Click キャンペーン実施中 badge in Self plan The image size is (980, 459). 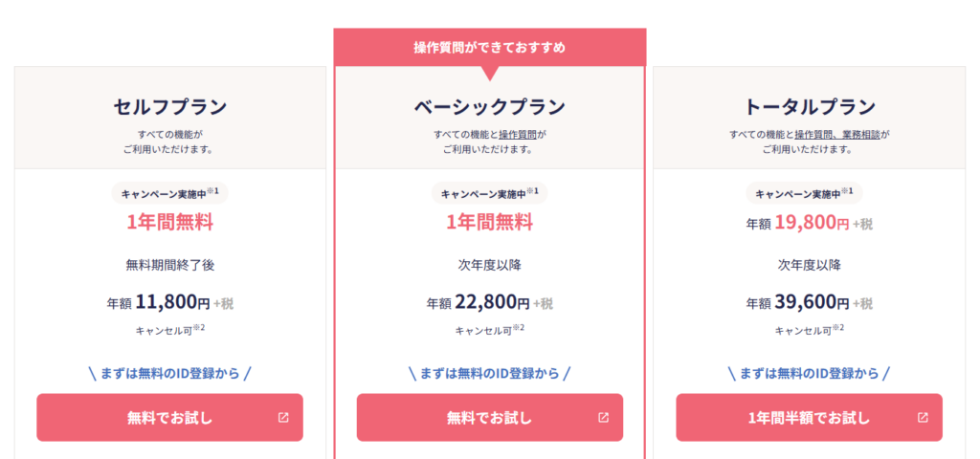tap(169, 194)
